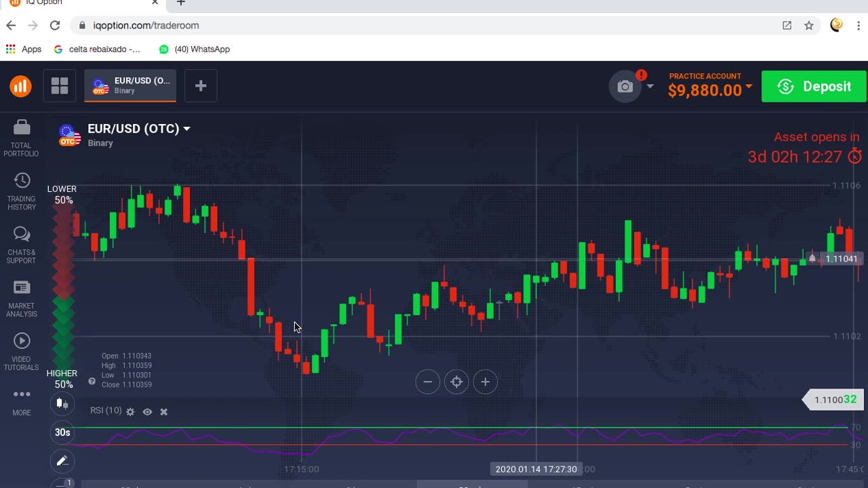Click the camera screenshot icon
868x488 pixels.
point(625,87)
